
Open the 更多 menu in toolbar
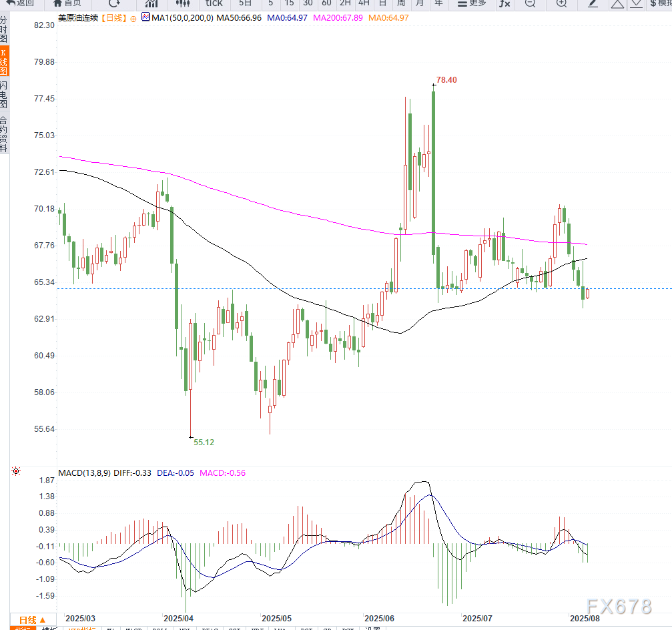[x=472, y=3]
